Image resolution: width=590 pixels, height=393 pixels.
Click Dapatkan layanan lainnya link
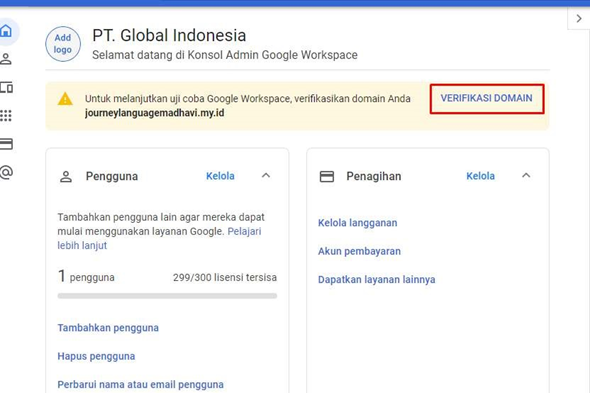[377, 280]
